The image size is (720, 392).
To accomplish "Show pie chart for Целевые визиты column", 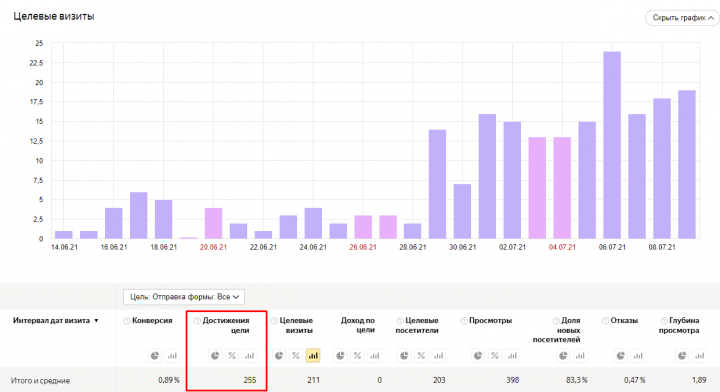I will pos(278,356).
